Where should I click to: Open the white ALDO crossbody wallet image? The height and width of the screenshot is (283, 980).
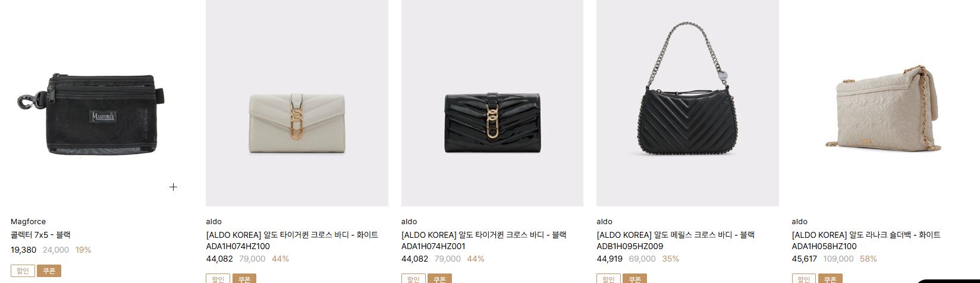[297, 103]
